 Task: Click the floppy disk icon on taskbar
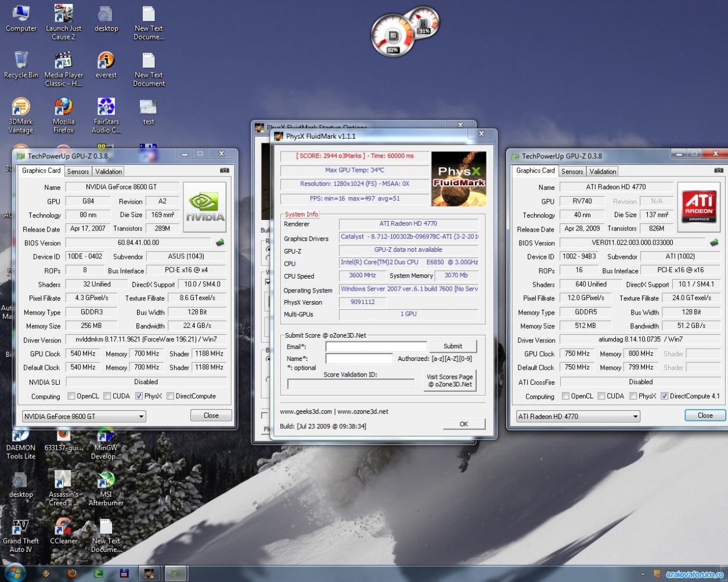pos(124,573)
